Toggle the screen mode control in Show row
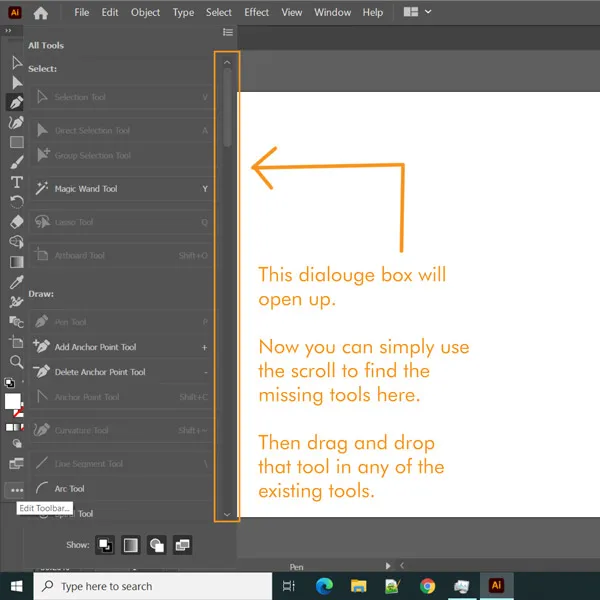This screenshot has height=600, width=600. 182,545
